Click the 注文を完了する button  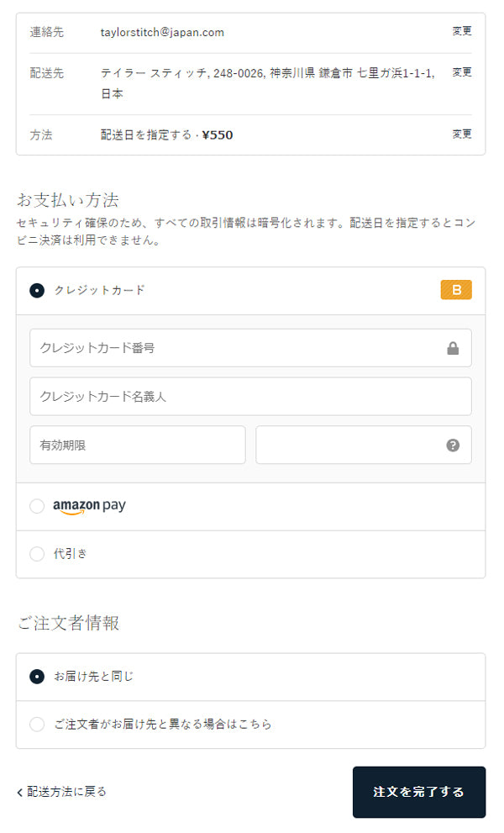(419, 792)
